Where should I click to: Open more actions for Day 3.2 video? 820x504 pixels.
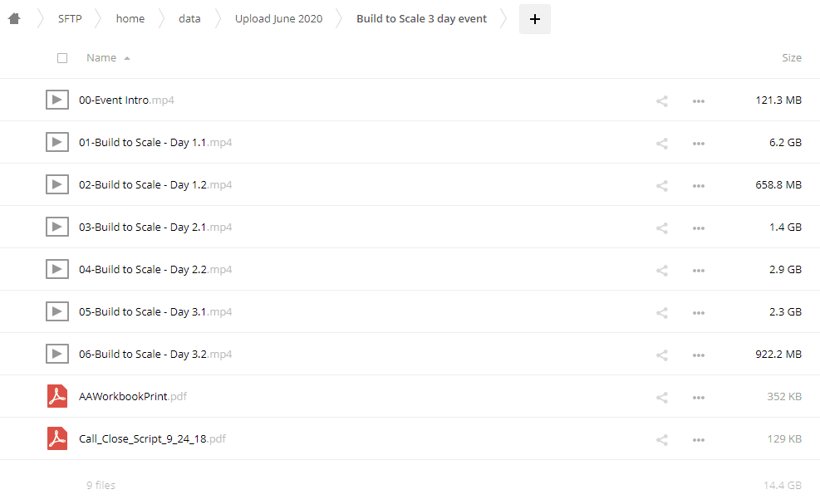[698, 355]
